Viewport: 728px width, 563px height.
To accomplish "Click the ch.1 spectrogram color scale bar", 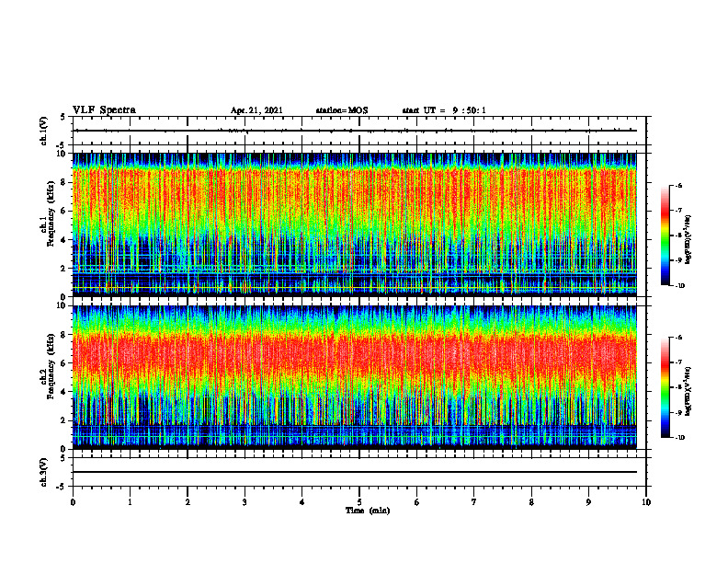I will 665,236.
